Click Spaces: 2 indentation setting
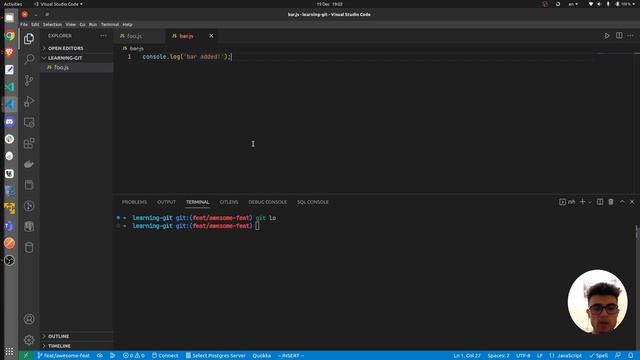 click(498, 356)
